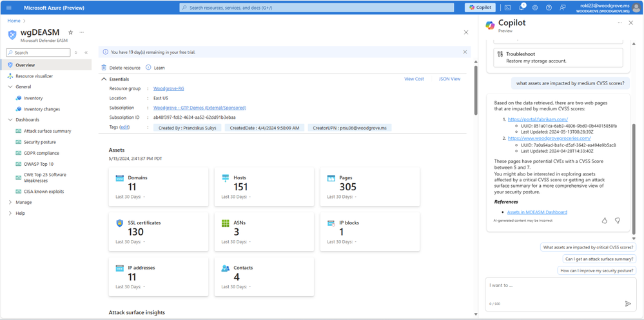Choose 'Can I get an attack surface summary?'

[600, 259]
